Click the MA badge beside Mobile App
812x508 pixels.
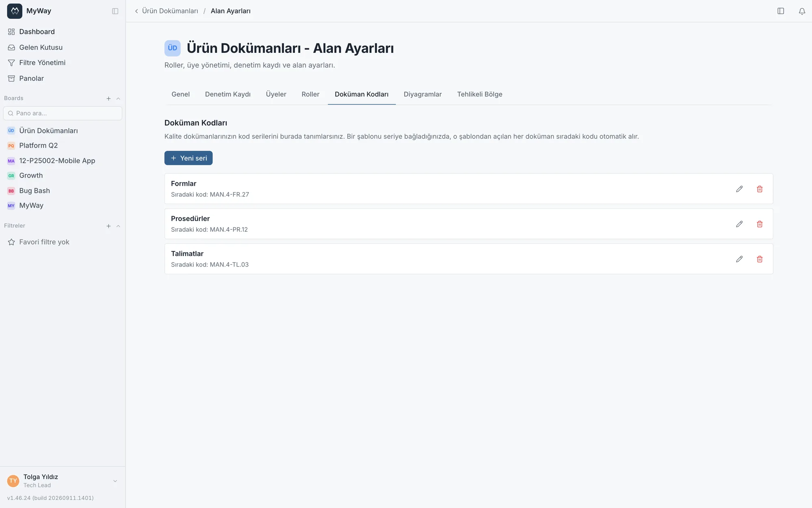[x=11, y=161]
